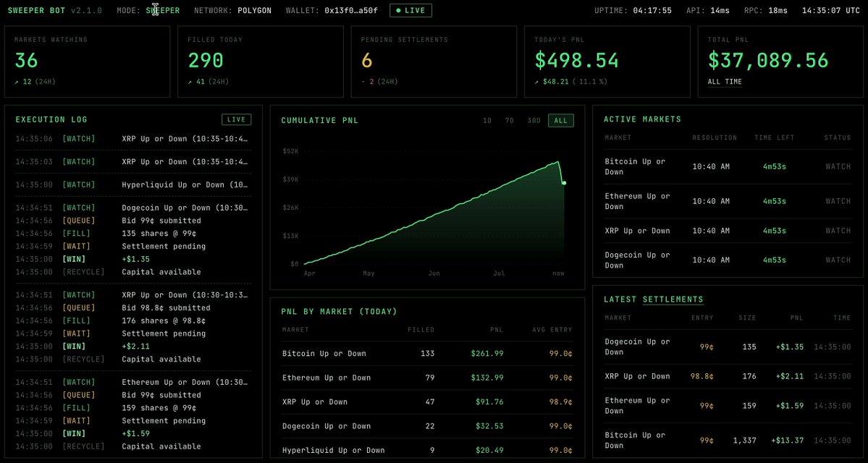This screenshot has height=463, width=868.
Task: Select Bitcoin row in PnL by Market
Action: tap(427, 354)
